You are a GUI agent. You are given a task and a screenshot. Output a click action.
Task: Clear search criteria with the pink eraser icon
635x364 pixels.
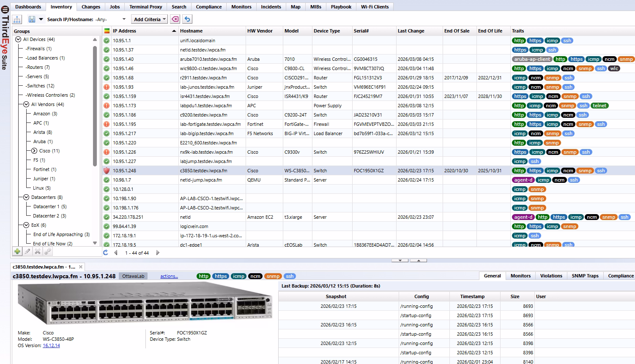click(x=175, y=19)
